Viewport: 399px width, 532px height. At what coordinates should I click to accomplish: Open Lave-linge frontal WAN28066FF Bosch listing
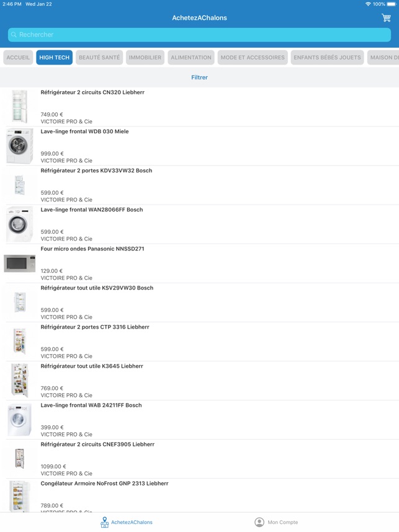[x=92, y=210]
